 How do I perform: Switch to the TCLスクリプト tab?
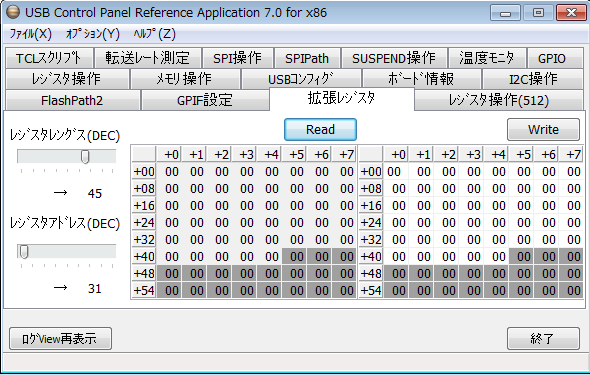[49, 58]
